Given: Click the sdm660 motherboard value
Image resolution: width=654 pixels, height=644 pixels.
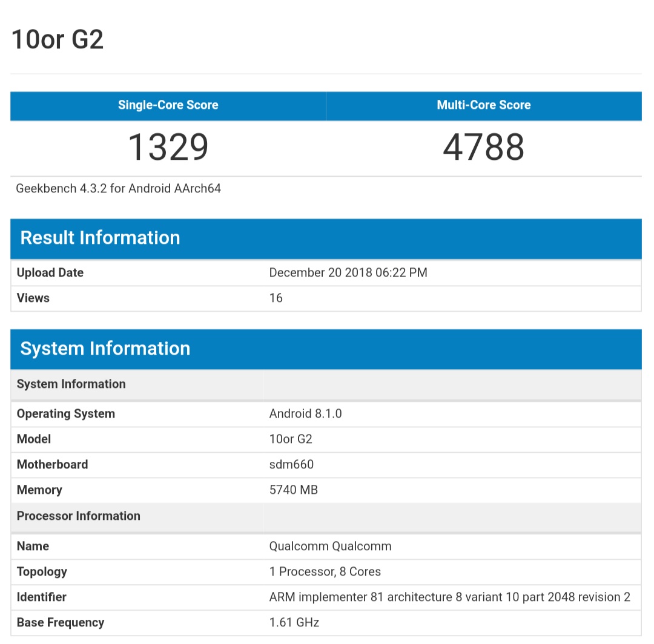Looking at the screenshot, I should pos(291,464).
